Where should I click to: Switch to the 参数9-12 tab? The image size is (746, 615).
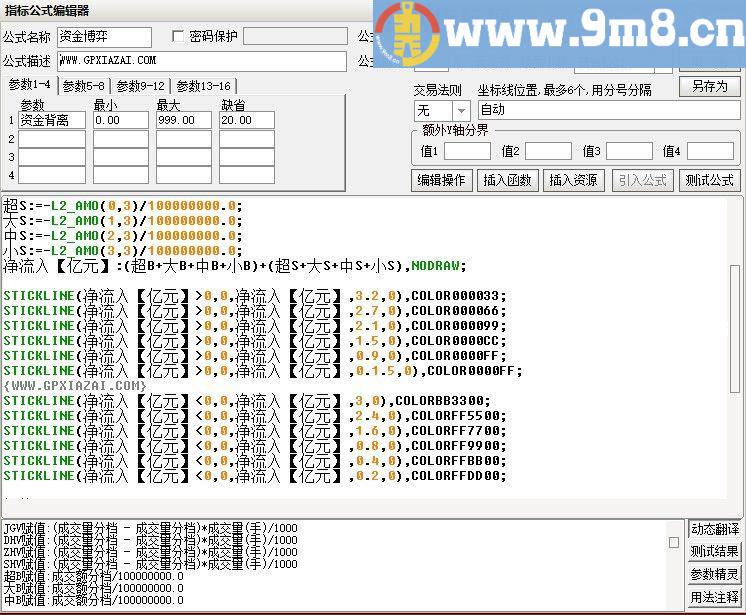[140, 86]
